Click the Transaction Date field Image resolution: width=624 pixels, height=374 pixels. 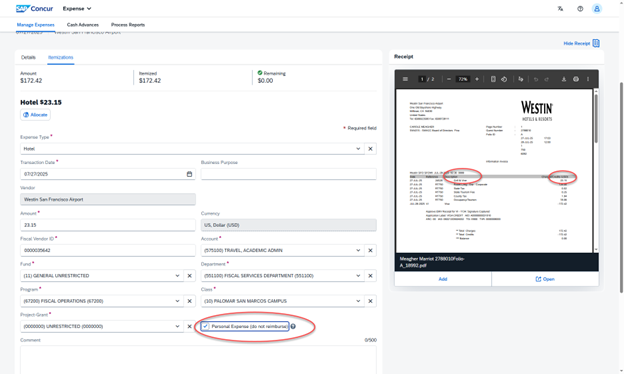pyautogui.click(x=107, y=174)
